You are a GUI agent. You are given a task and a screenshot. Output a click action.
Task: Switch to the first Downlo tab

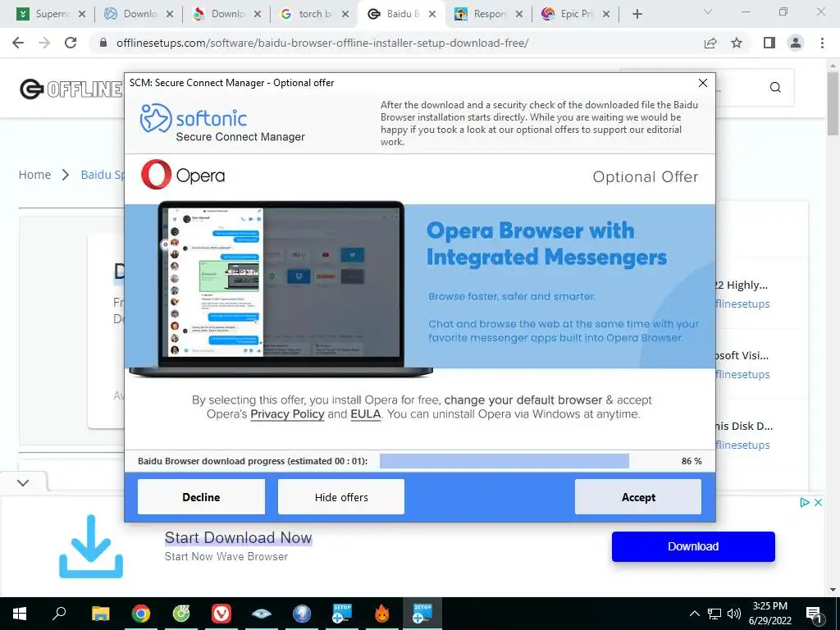coord(138,14)
